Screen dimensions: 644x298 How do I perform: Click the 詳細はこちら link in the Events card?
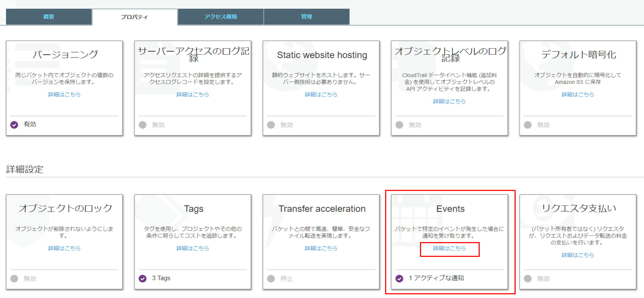449,248
